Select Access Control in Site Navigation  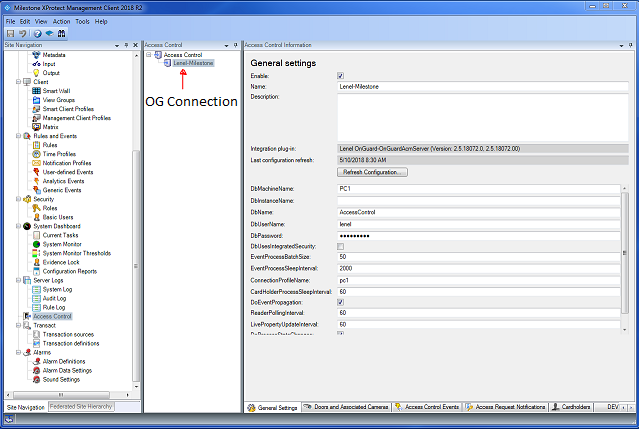52,317
